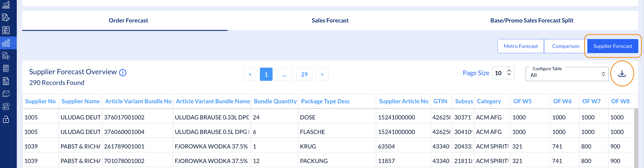The image size is (644, 168).
Task: Select the bar chart forecast sidebar icon
Action: pos(6,43)
